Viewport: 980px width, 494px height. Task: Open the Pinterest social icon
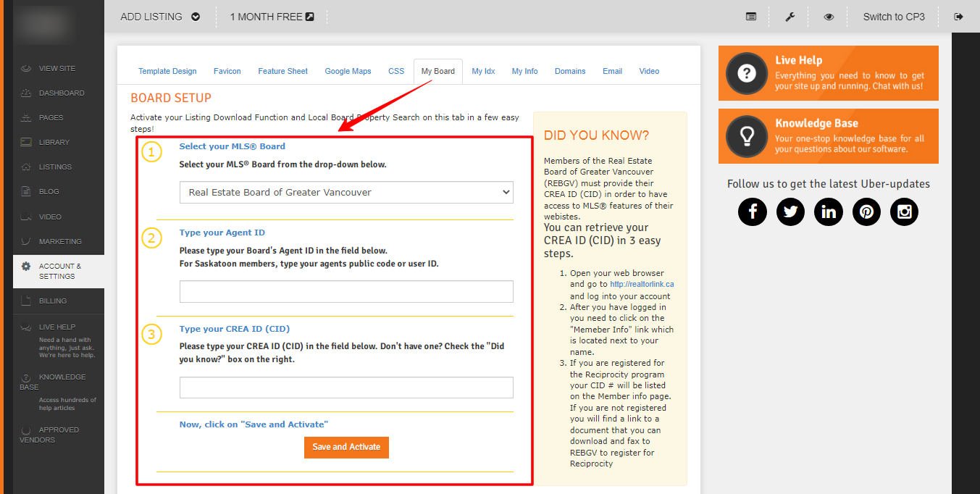(x=866, y=212)
